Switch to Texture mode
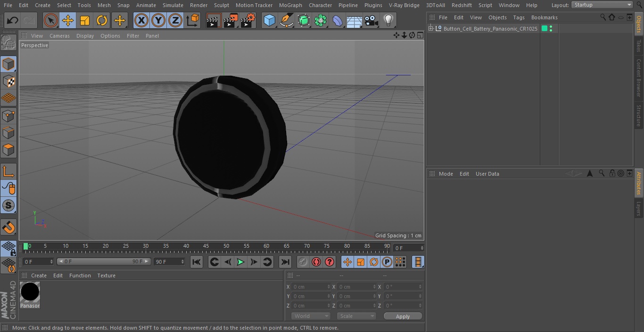 [x=8, y=81]
